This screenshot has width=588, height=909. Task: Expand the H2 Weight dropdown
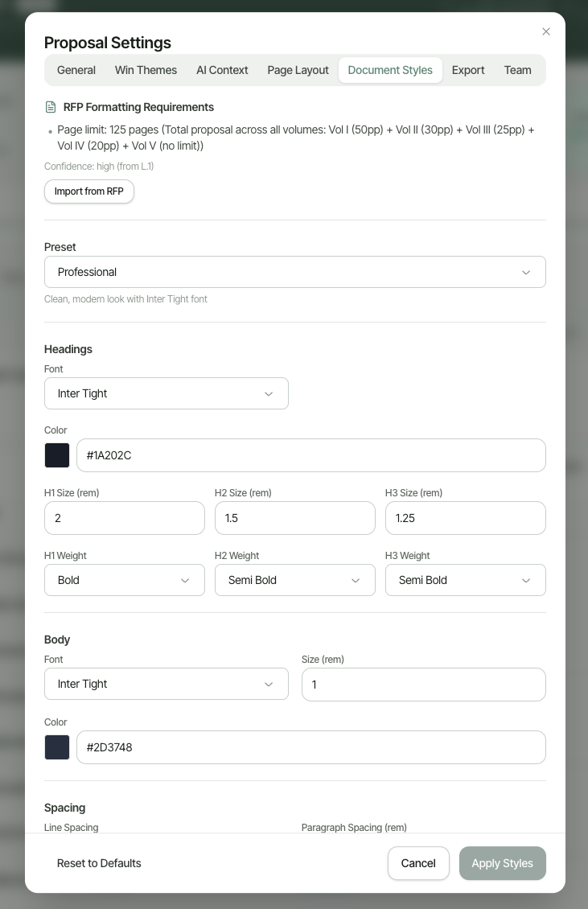coord(295,580)
